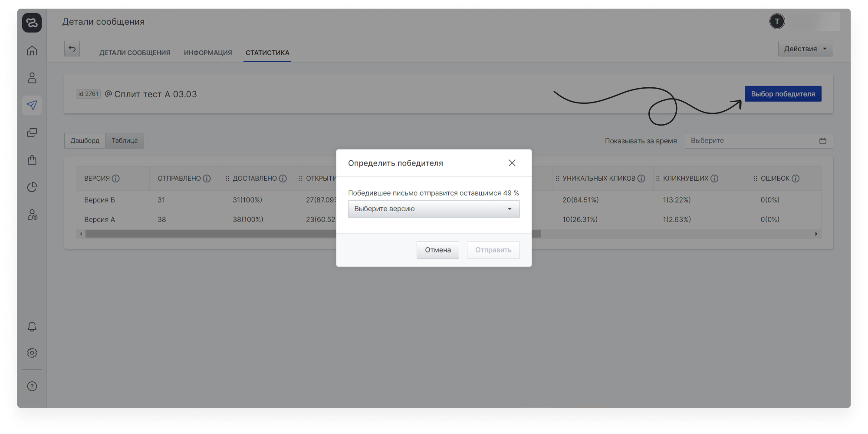Click the 20(64.51%) unique clicks cell
The height and width of the screenshot is (434, 868).
coord(581,200)
